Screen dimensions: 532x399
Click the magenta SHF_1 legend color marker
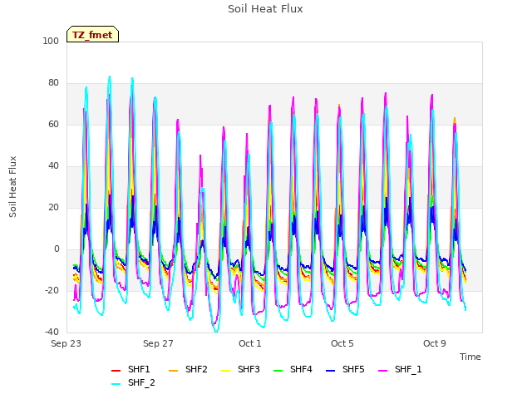(x=382, y=371)
